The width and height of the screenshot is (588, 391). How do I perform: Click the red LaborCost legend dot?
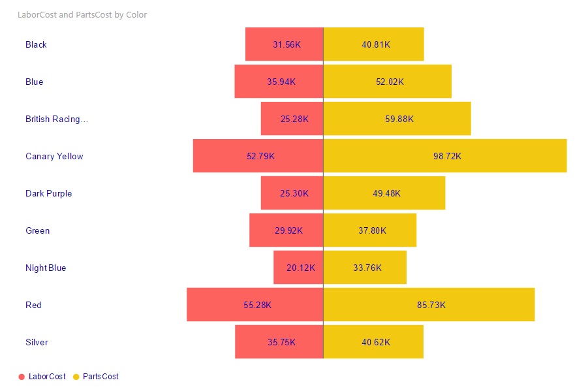(x=22, y=377)
